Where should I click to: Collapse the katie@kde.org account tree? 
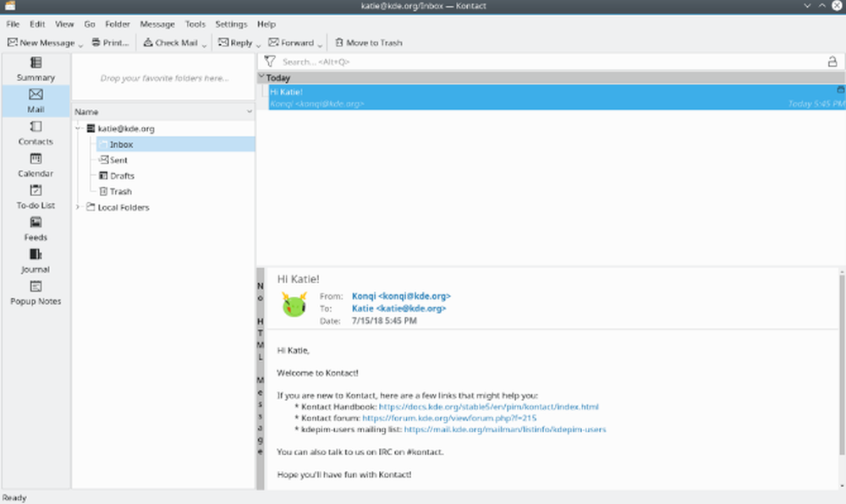pos(78,129)
